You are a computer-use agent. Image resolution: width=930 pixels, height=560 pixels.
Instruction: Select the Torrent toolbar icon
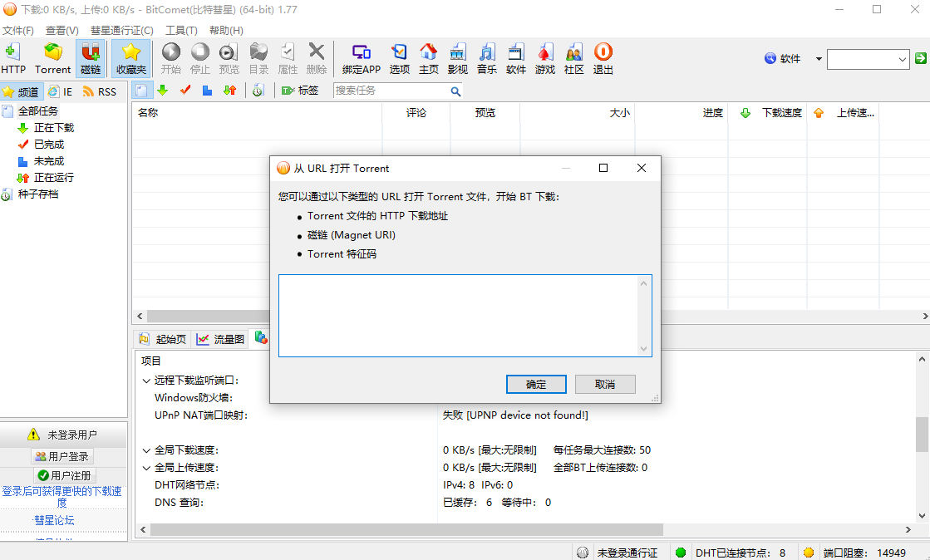(52, 56)
